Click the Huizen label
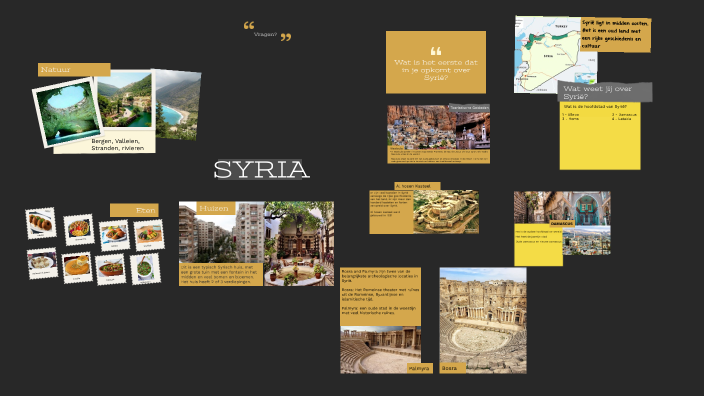The image size is (704, 396). coord(216,208)
